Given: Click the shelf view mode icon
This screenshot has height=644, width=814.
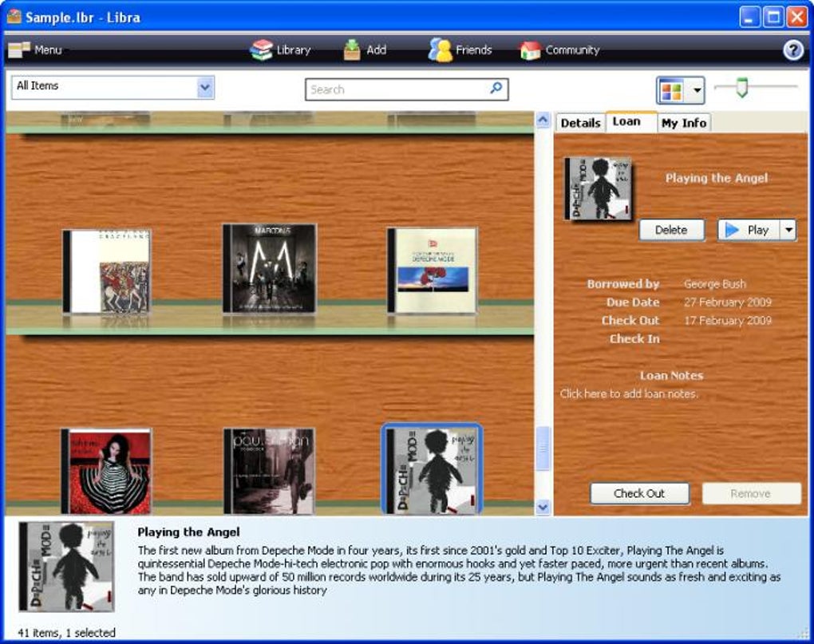Looking at the screenshot, I should point(671,91).
